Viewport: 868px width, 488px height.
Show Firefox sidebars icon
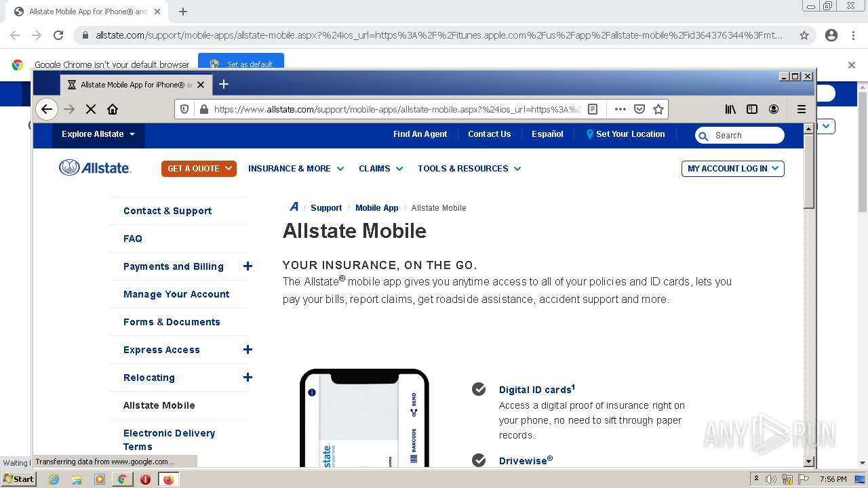pos(752,109)
